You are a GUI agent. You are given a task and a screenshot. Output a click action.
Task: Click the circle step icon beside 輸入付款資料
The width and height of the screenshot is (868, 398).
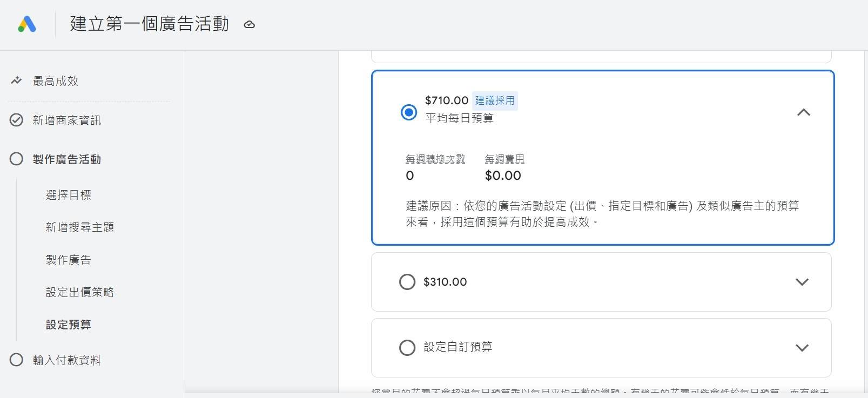(x=16, y=360)
